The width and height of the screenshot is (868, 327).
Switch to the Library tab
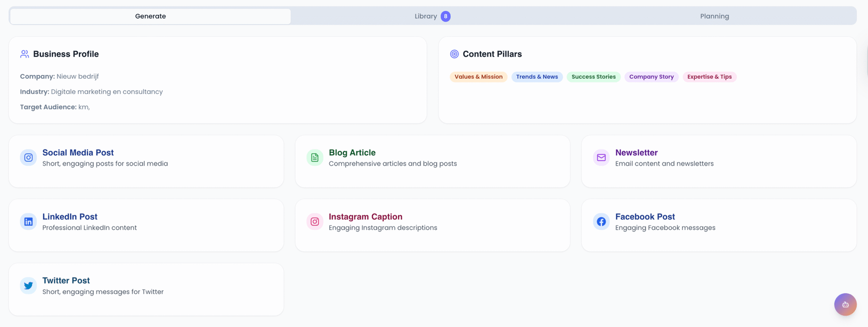tap(426, 16)
